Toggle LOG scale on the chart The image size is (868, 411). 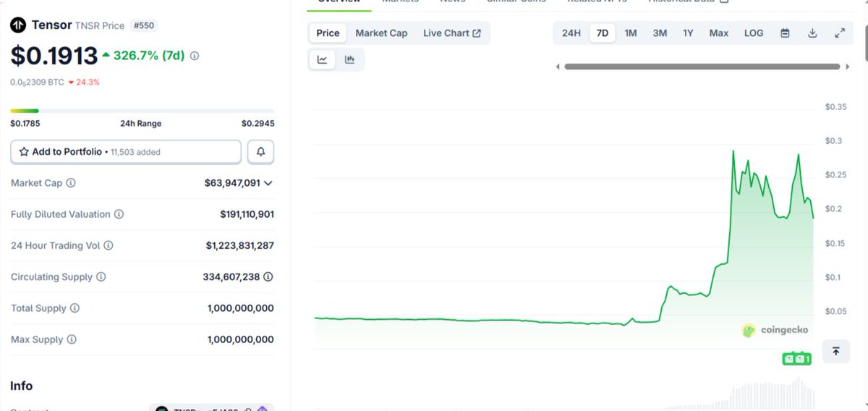click(754, 33)
